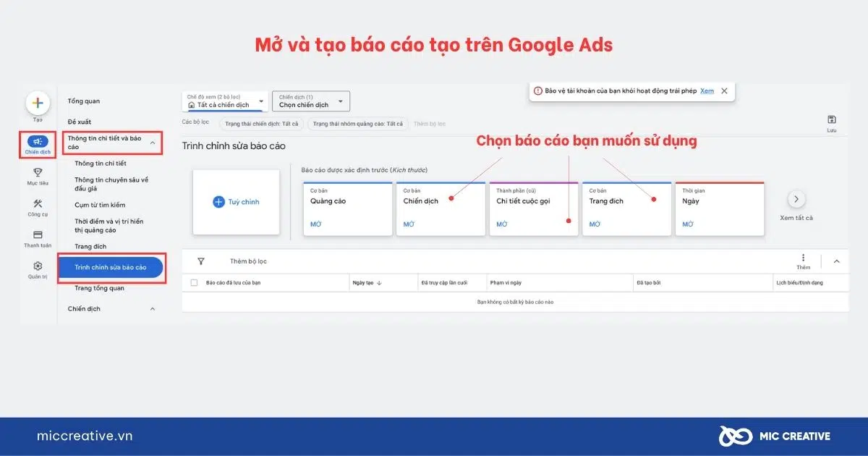Collapse Thông tin chi tiết và báo cáo
This screenshot has width=868, height=456.
(x=152, y=143)
